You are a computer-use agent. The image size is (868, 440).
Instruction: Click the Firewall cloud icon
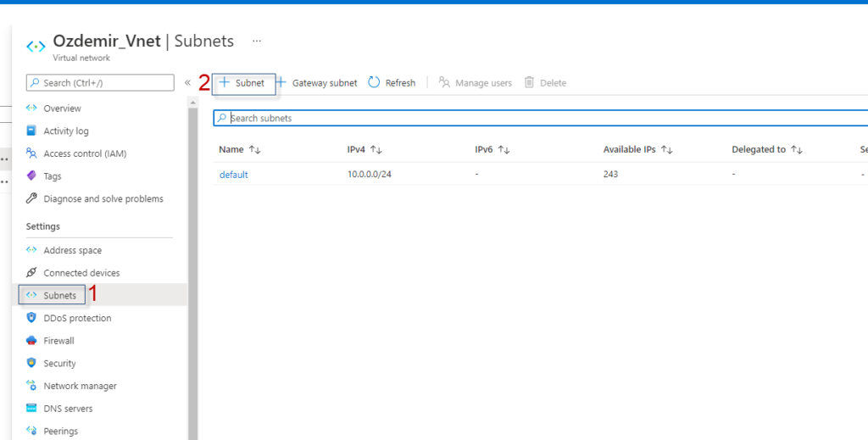(31, 340)
